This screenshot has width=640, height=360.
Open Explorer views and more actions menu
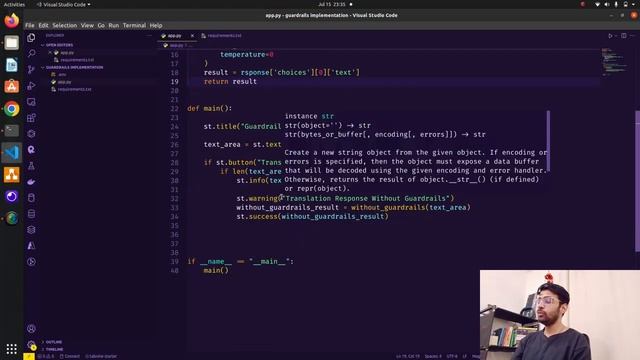pyautogui.click(x=149, y=36)
